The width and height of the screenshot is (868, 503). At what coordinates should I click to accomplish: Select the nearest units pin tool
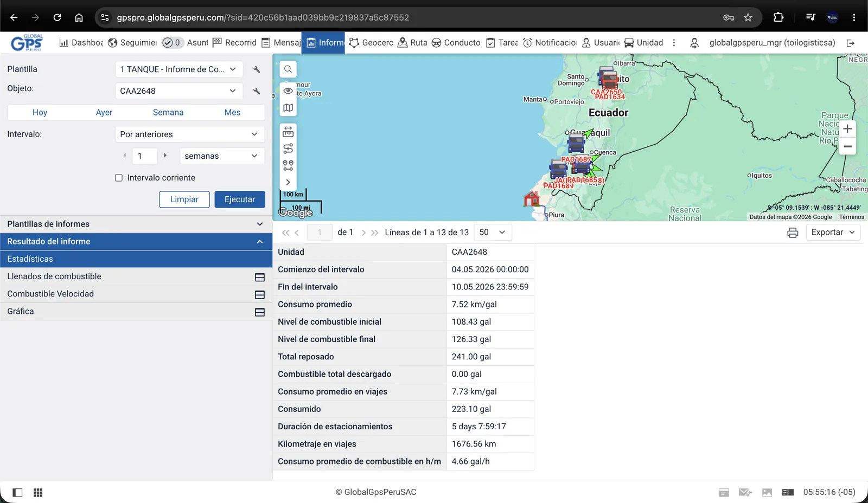pyautogui.click(x=288, y=165)
